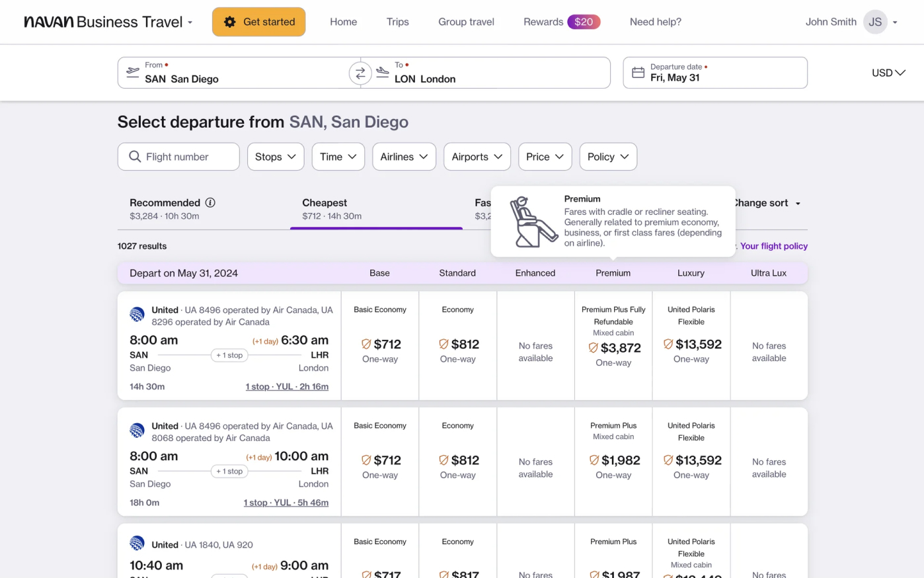The image size is (924, 578).
Task: Click the takeoff plane icon beside From
Action: tap(133, 72)
